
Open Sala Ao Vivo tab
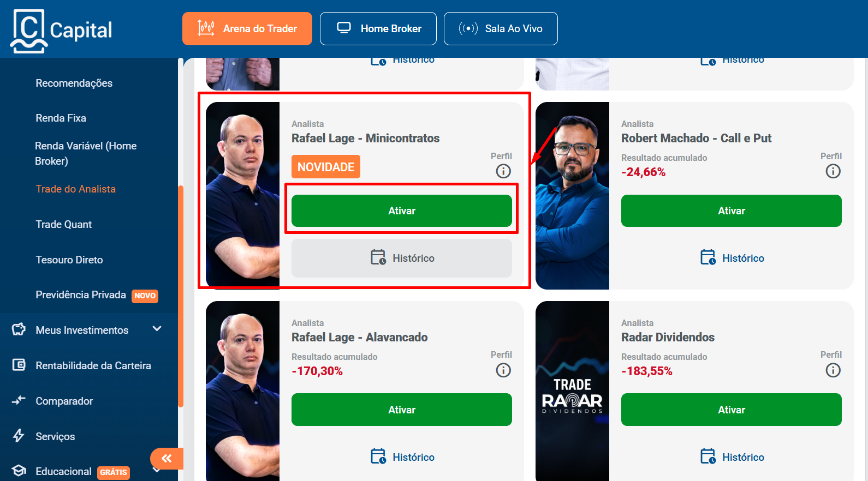click(501, 28)
